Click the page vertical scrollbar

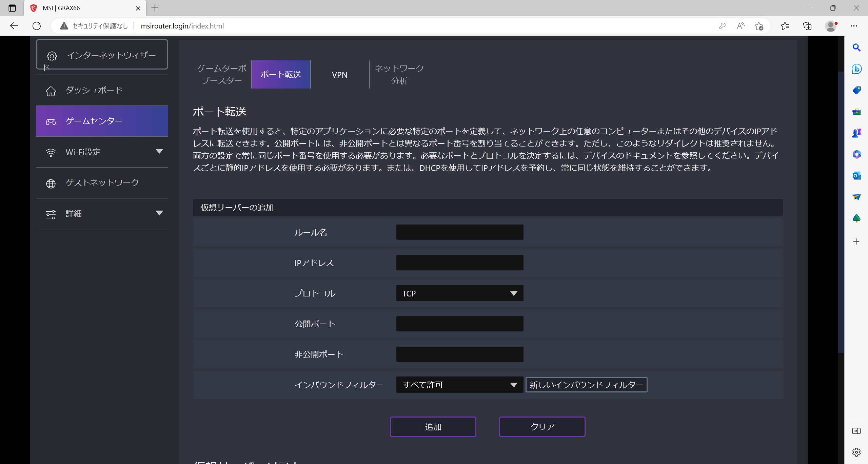tap(841, 212)
